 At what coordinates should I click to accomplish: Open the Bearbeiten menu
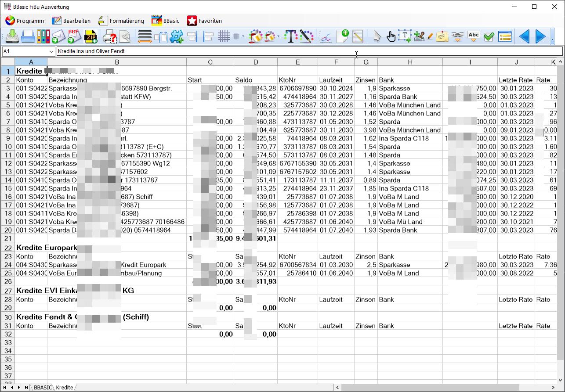(x=71, y=21)
